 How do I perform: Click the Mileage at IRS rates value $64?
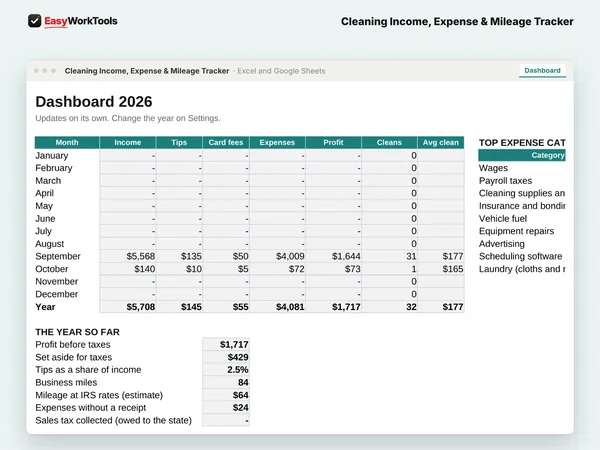226,395
